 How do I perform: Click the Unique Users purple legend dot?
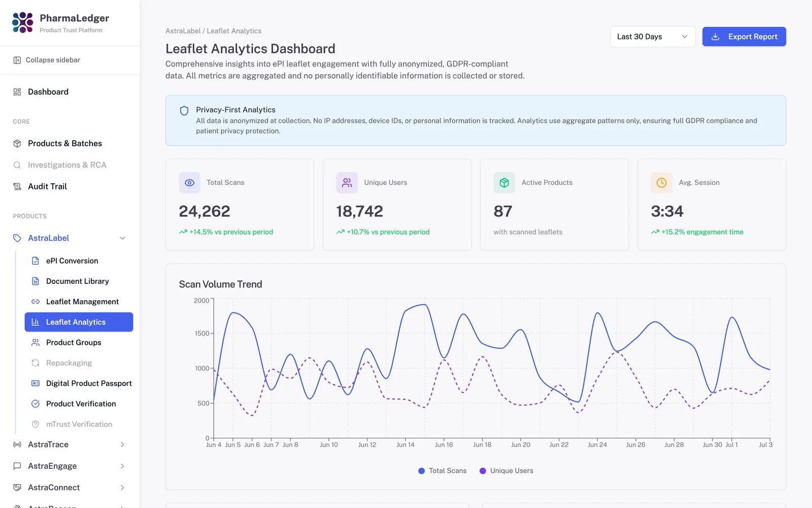(x=483, y=471)
